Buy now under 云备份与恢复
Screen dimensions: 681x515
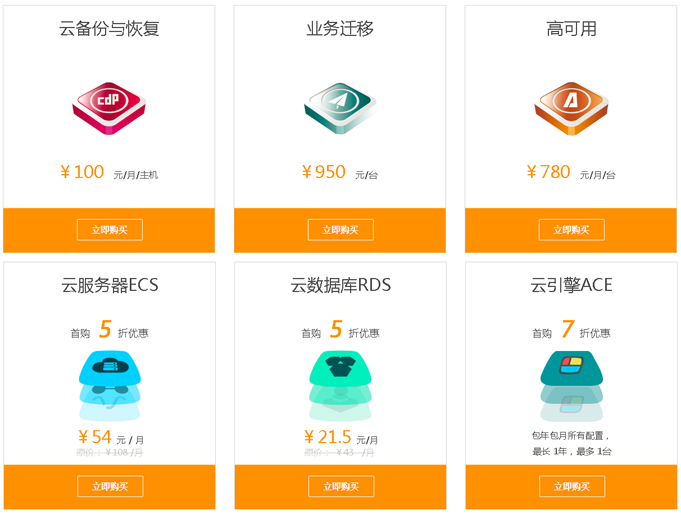coord(110,230)
